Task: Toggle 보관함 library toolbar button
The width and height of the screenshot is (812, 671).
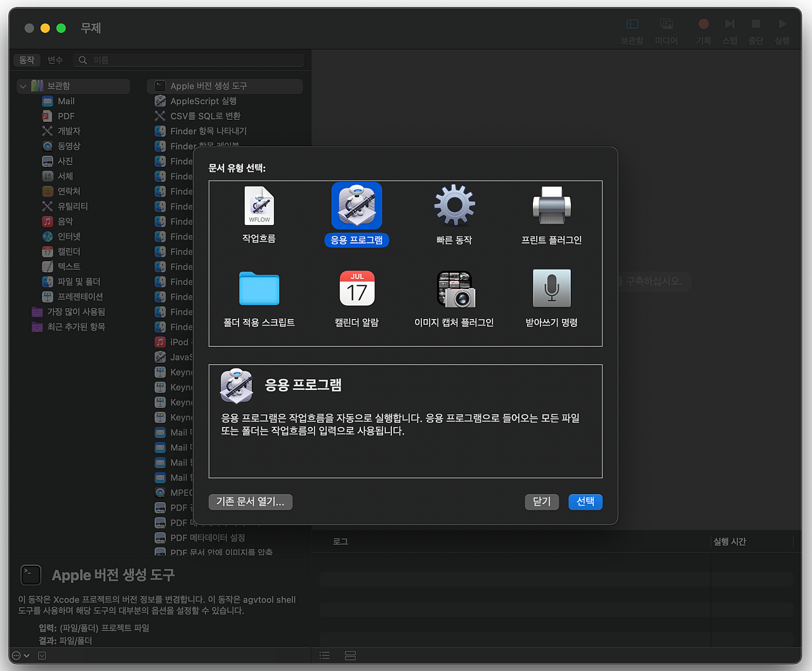Action: point(632,30)
